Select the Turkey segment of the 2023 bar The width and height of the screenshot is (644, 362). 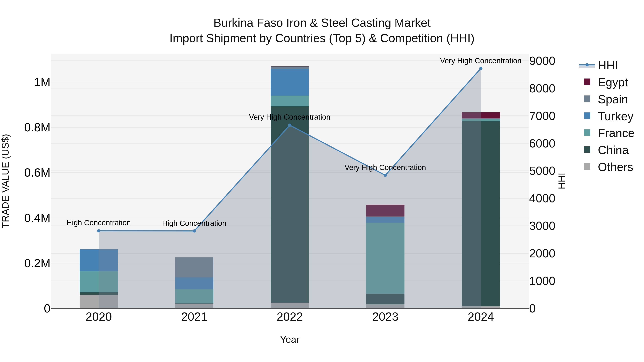[x=385, y=220]
